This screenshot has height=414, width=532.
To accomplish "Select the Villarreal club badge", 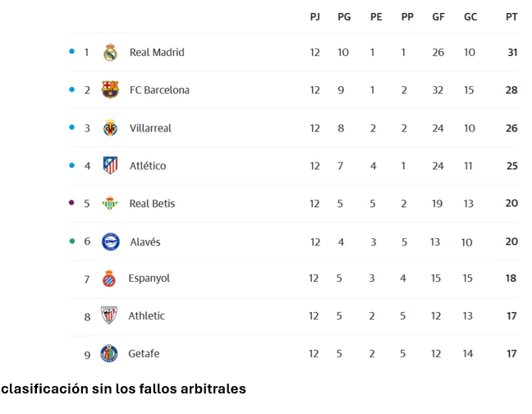I will (x=110, y=128).
